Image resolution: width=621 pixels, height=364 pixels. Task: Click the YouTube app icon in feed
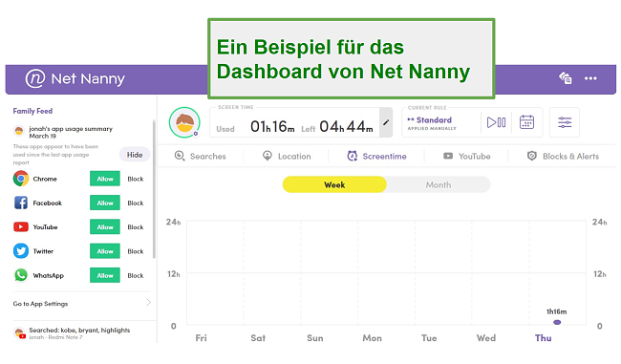(x=21, y=227)
